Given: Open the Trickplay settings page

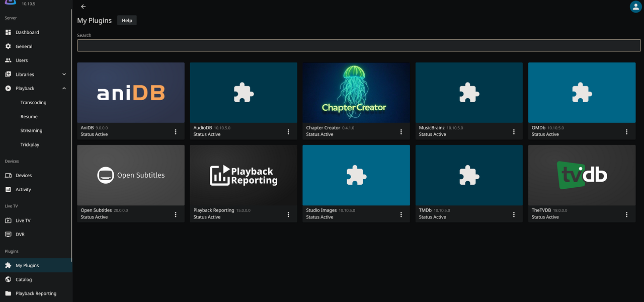Looking at the screenshot, I should click(30, 145).
